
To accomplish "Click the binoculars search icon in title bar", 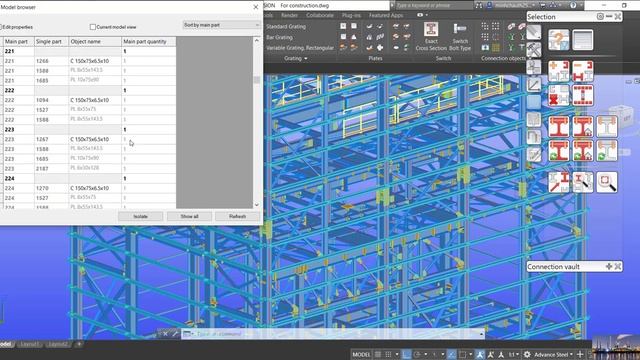I will tap(479, 5).
